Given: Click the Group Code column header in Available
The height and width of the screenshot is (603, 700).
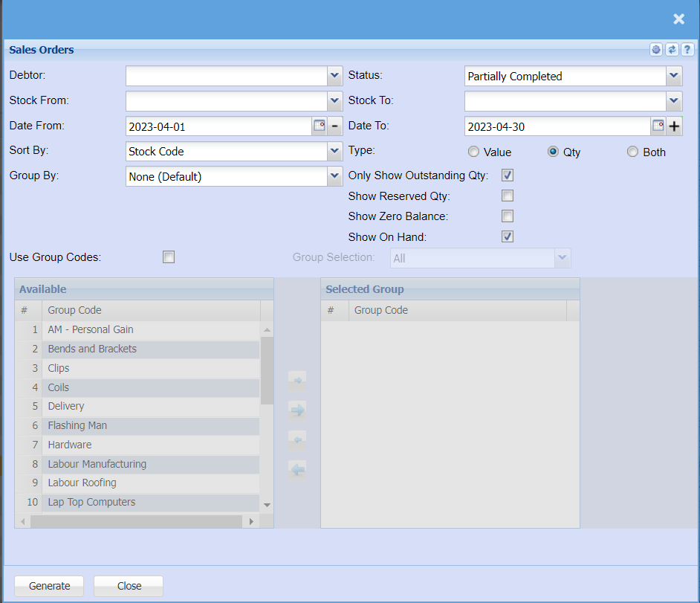Looking at the screenshot, I should point(149,310).
